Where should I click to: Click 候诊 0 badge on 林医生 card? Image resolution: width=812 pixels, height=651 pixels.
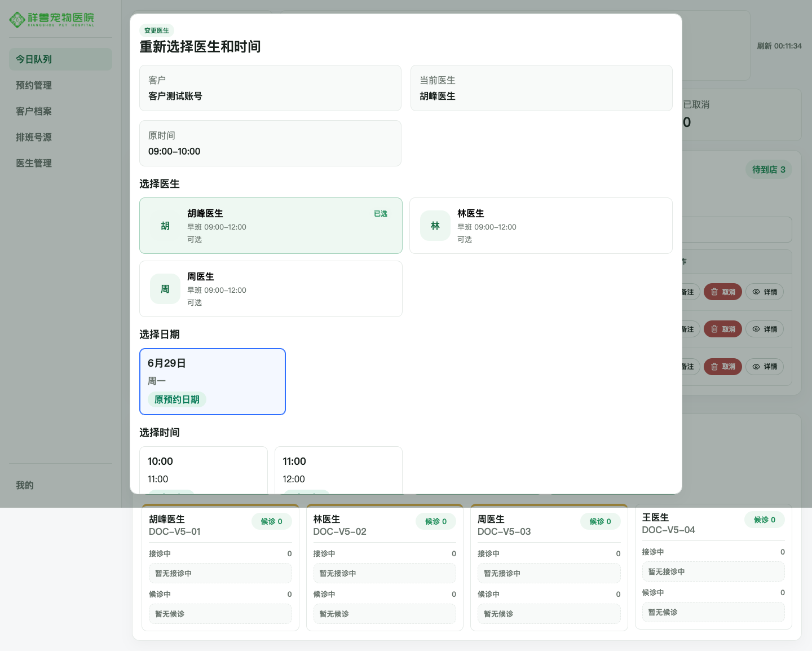click(x=436, y=521)
